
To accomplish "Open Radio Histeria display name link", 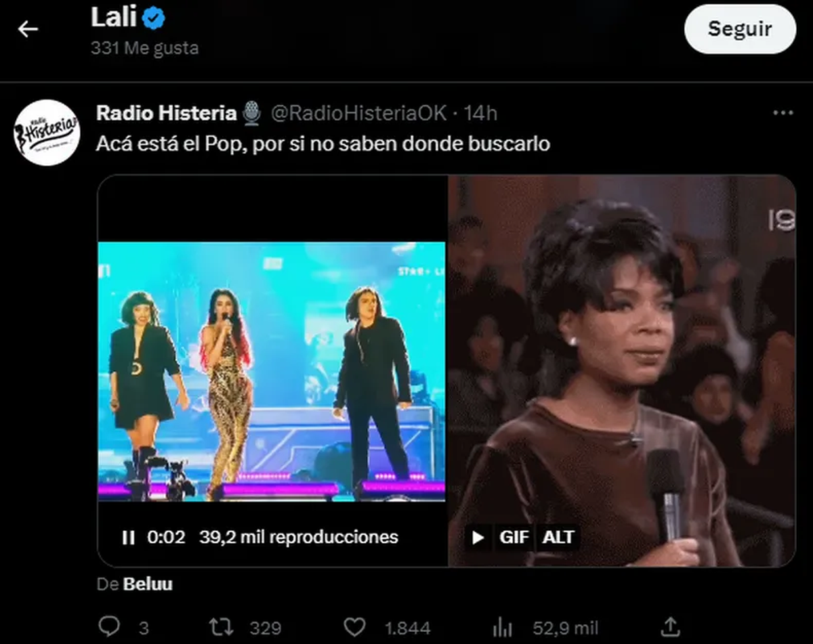I will tap(166, 113).
